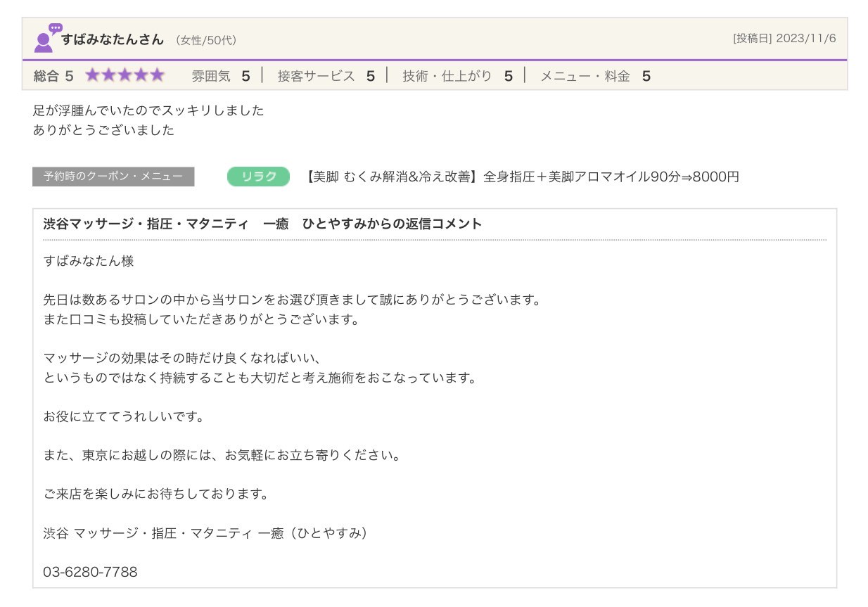Click the five-star overall rating stars

[125, 75]
